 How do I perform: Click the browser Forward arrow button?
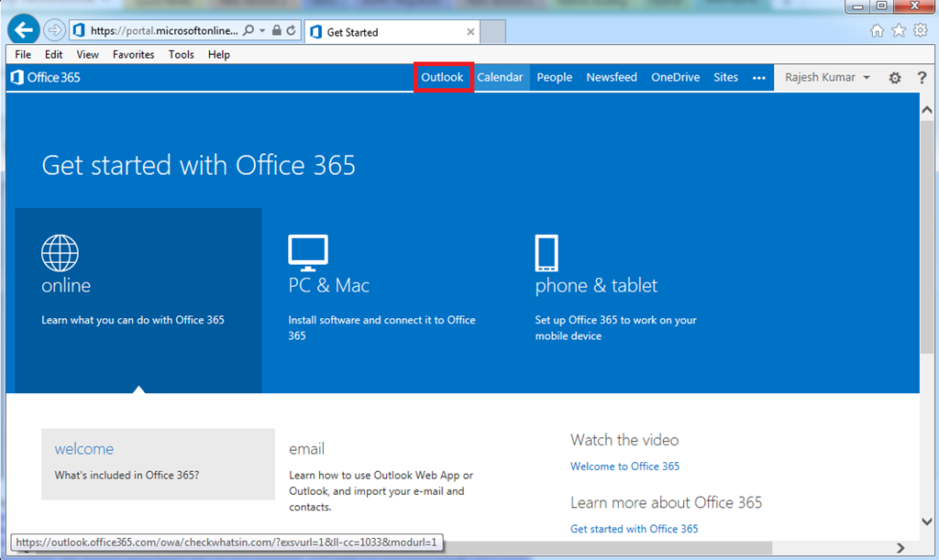[54, 30]
